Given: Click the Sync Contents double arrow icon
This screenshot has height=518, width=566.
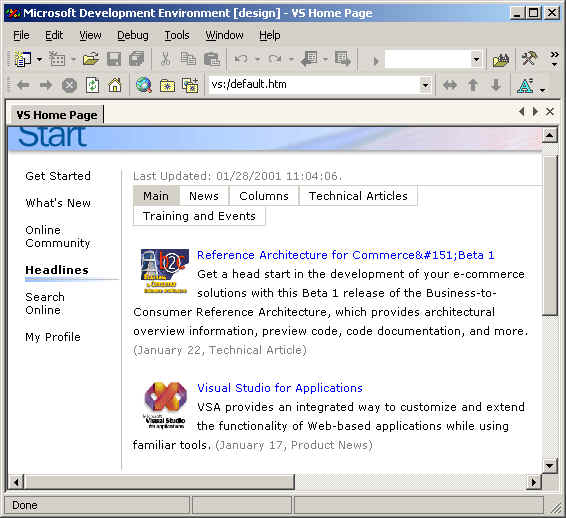Looking at the screenshot, I should coord(450,85).
